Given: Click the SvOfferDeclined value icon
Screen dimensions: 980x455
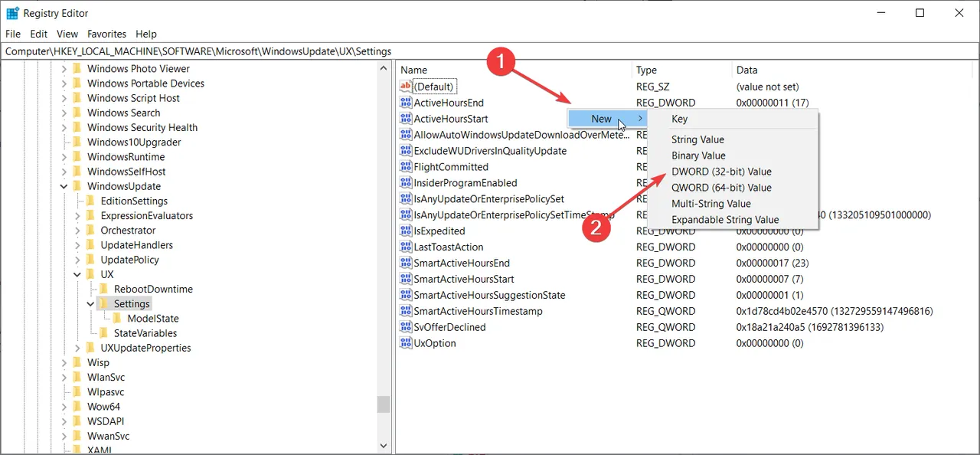Looking at the screenshot, I should tap(406, 328).
